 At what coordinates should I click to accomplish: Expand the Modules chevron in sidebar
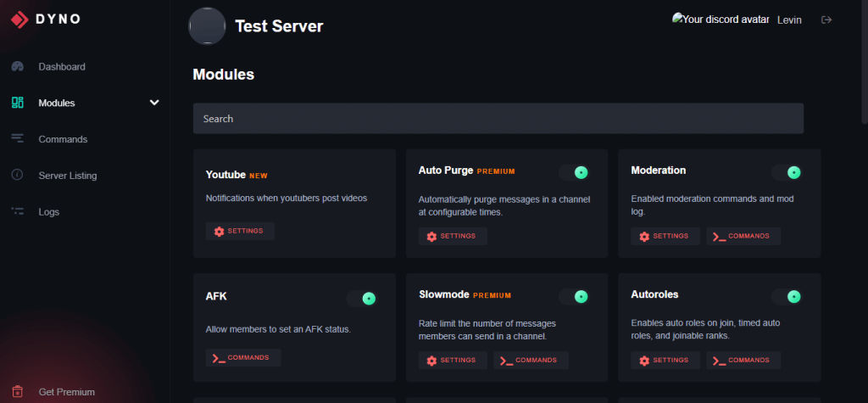(x=154, y=103)
